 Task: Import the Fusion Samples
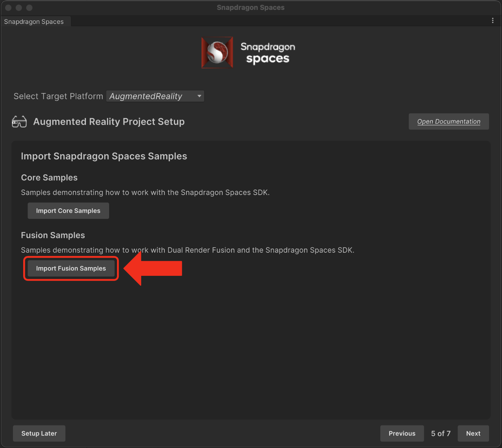coord(71,268)
